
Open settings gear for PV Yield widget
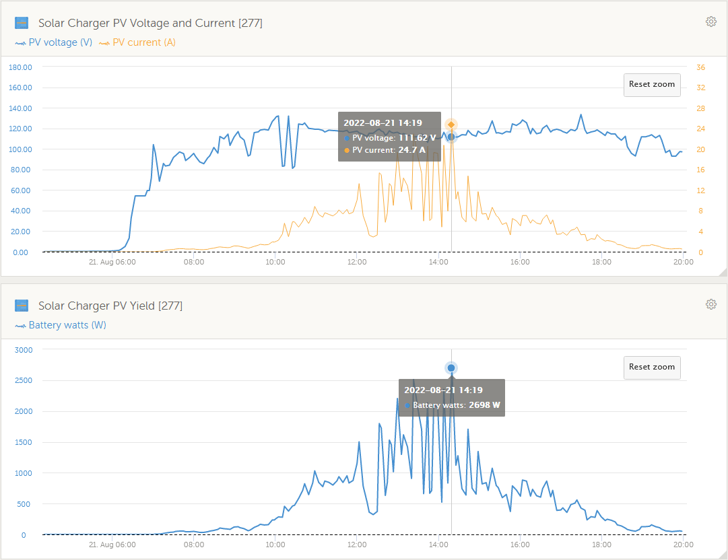(710, 304)
